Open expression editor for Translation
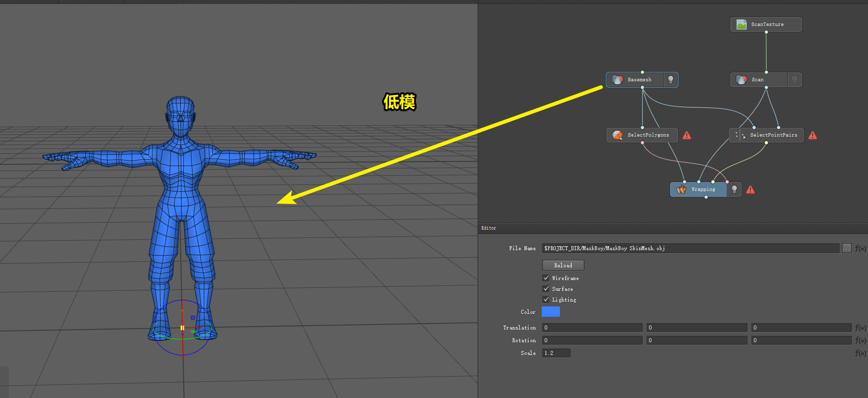 tap(861, 328)
